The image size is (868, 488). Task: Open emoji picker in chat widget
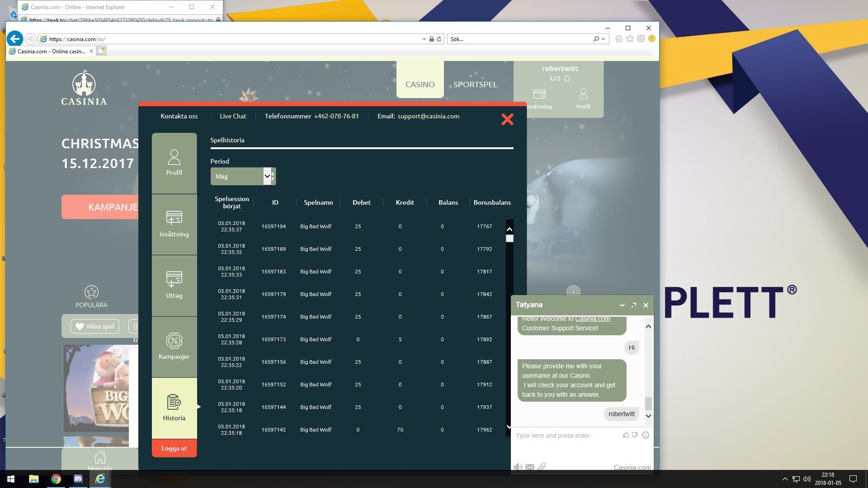(x=646, y=435)
